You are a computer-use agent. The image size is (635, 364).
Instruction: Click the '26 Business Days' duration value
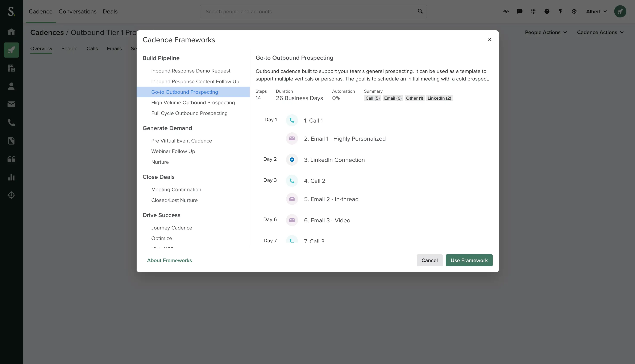299,98
